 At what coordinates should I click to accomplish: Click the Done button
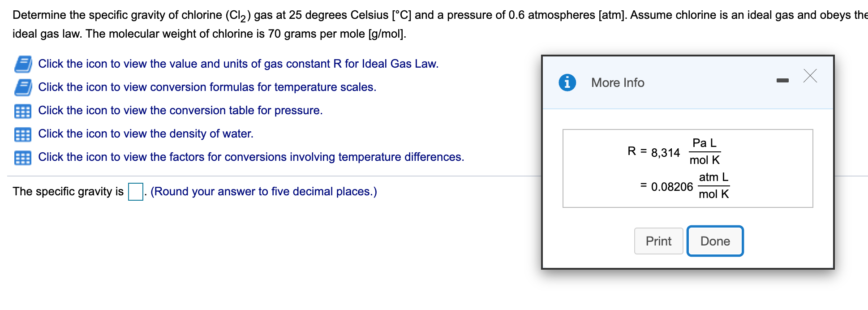pos(715,241)
